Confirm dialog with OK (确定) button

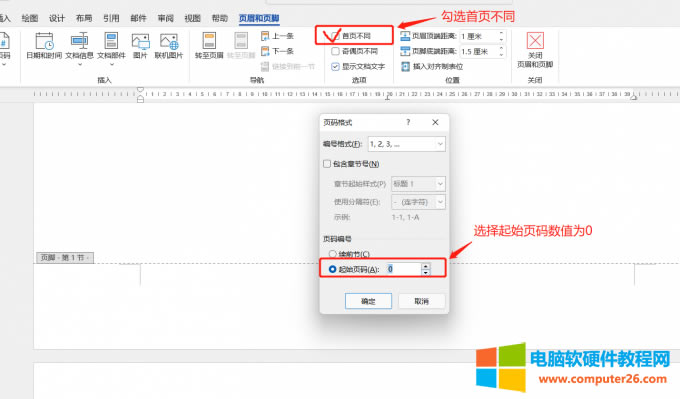[368, 301]
